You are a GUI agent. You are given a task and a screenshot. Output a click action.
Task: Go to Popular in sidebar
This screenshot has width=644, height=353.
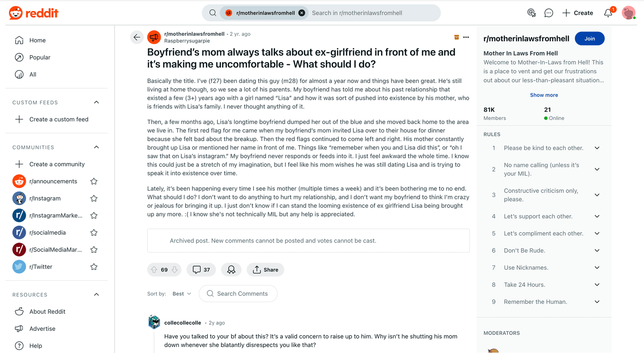click(40, 57)
